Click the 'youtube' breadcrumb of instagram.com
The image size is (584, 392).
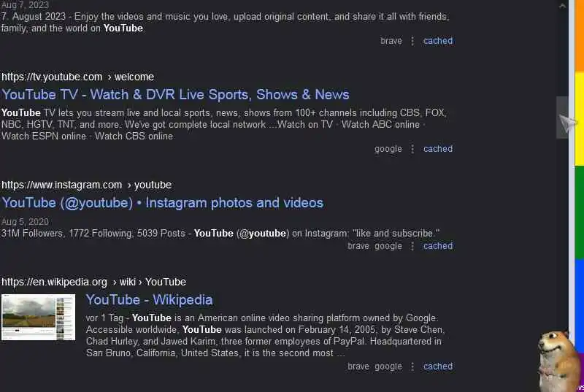point(153,185)
